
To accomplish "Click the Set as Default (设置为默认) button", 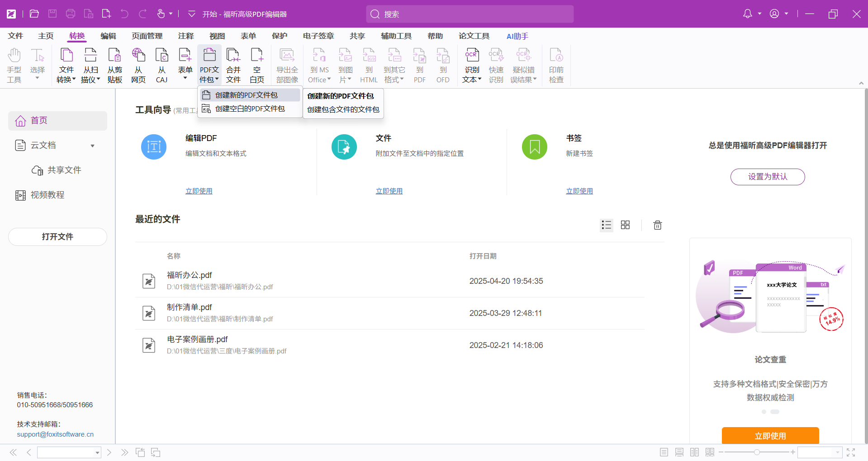I will 768,177.
